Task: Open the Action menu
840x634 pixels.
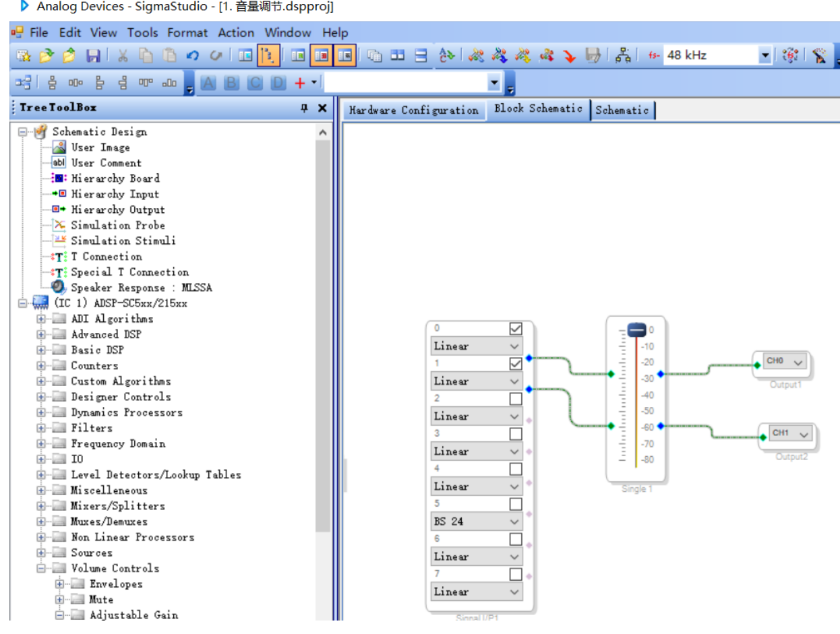Action: click(x=236, y=32)
